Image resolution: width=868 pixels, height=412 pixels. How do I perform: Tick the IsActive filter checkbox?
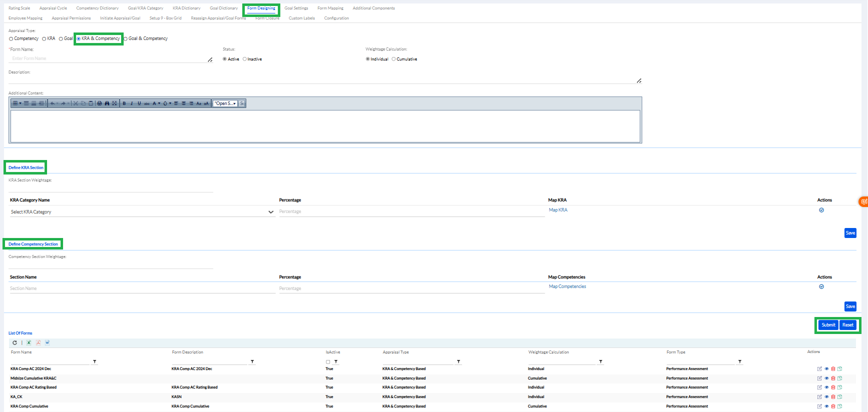pyautogui.click(x=328, y=362)
